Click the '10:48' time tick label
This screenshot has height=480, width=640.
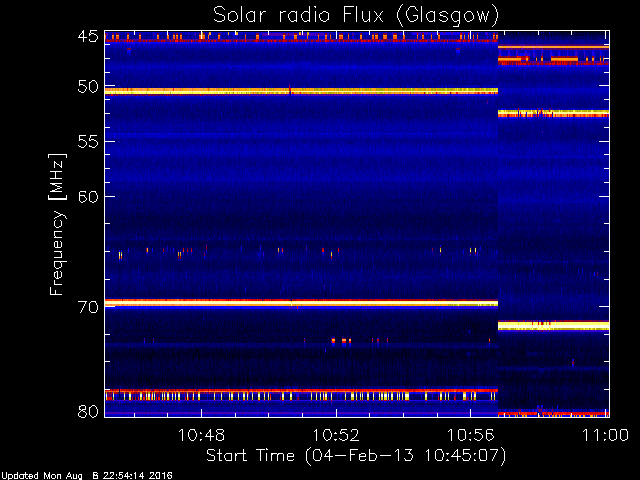coord(201,435)
